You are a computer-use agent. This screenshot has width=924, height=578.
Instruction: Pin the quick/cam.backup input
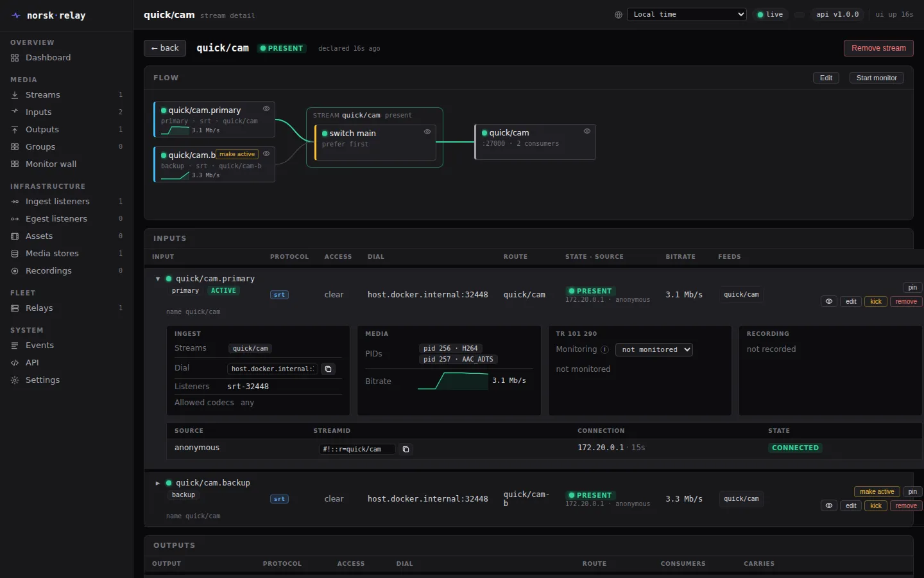pyautogui.click(x=912, y=491)
